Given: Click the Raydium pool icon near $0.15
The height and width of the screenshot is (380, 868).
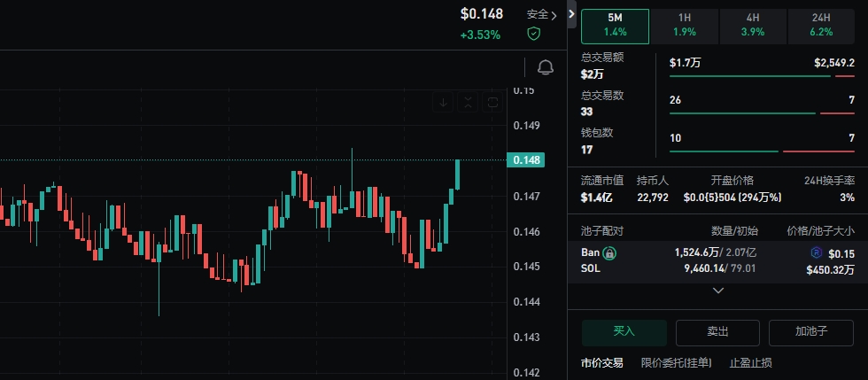Looking at the screenshot, I should (x=816, y=253).
